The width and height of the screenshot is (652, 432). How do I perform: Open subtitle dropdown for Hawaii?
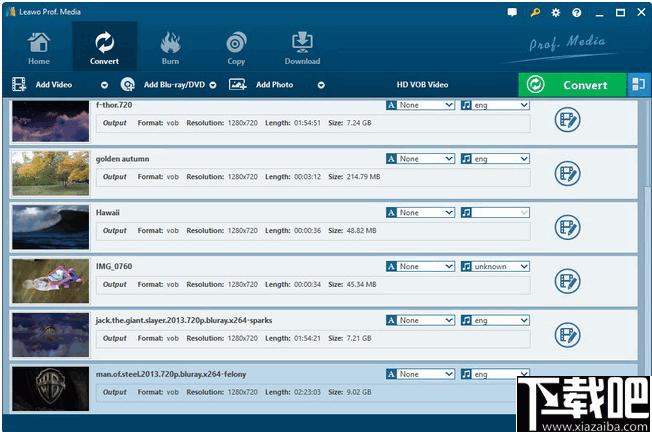(x=420, y=212)
